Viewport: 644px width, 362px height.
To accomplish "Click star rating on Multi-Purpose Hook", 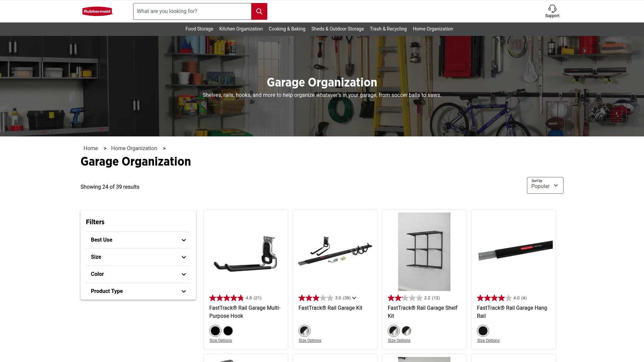I will [226, 298].
